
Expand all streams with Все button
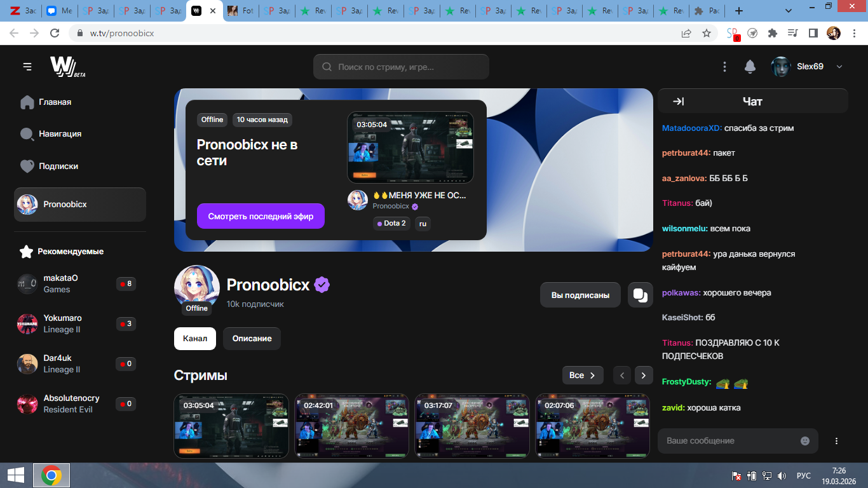583,376
